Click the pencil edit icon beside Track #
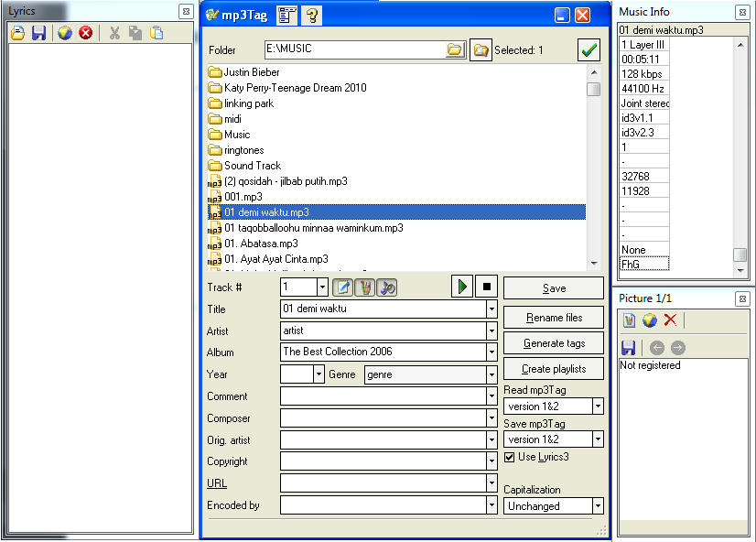Viewport: 756px width, 542px height. point(343,287)
